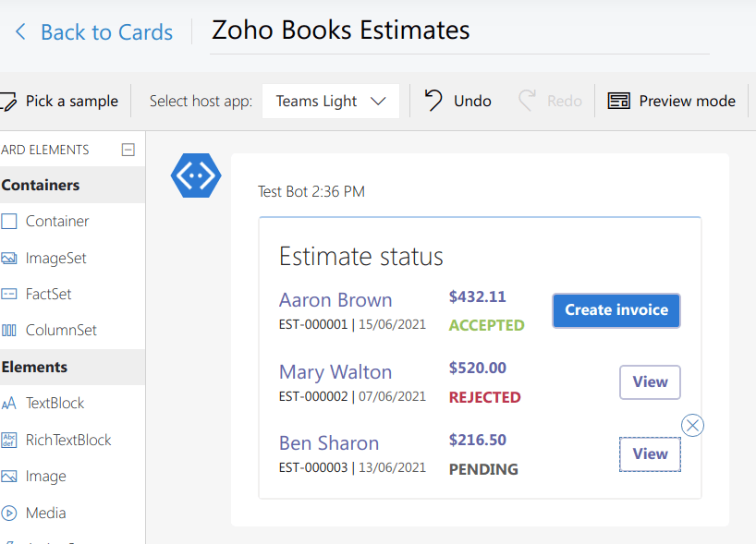Pick the FactSet element icon
The width and height of the screenshot is (756, 544).
click(x=8, y=294)
